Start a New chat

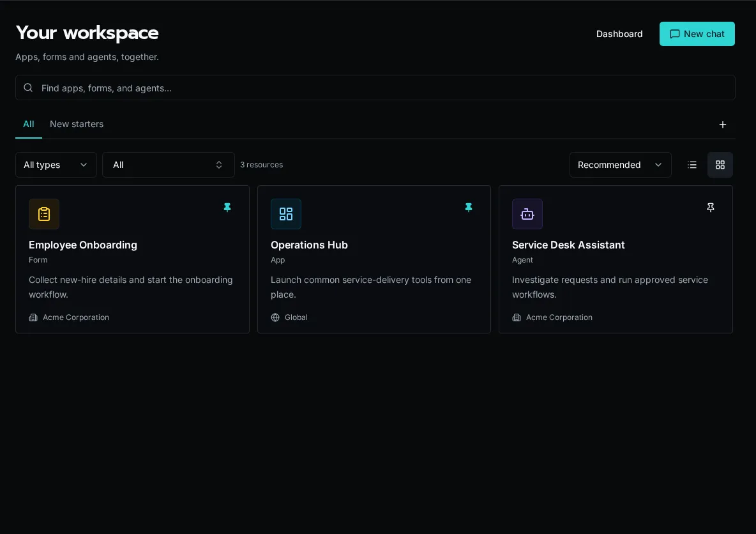coord(697,34)
